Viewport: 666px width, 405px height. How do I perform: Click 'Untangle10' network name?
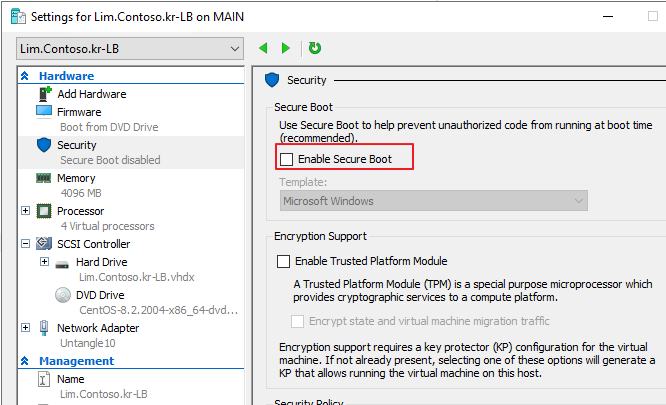87,343
